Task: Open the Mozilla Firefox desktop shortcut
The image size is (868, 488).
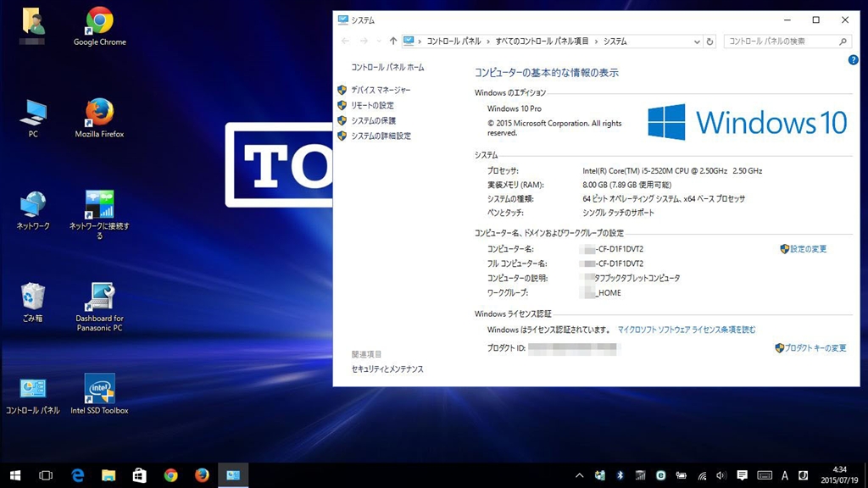Action: pyautogui.click(x=100, y=119)
